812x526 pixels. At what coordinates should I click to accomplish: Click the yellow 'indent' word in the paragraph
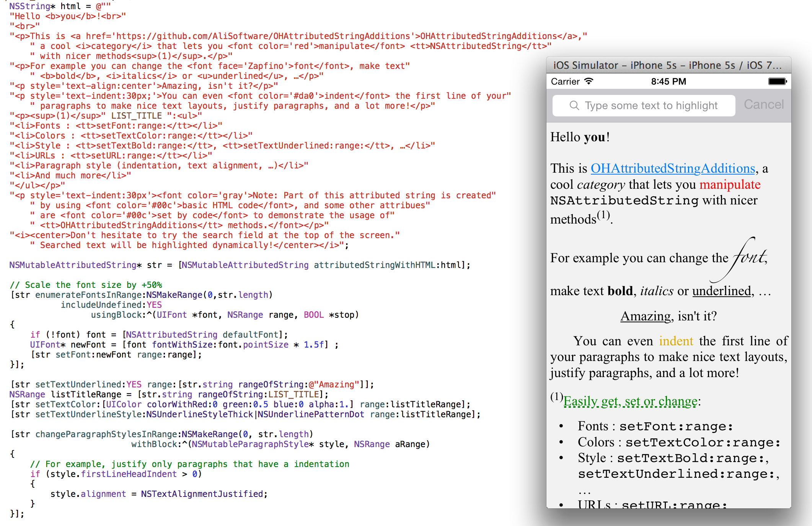[676, 341]
